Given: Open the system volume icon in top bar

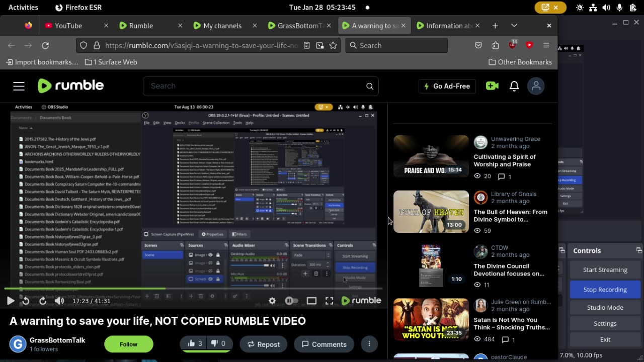Looking at the screenshot, I should (606, 7).
